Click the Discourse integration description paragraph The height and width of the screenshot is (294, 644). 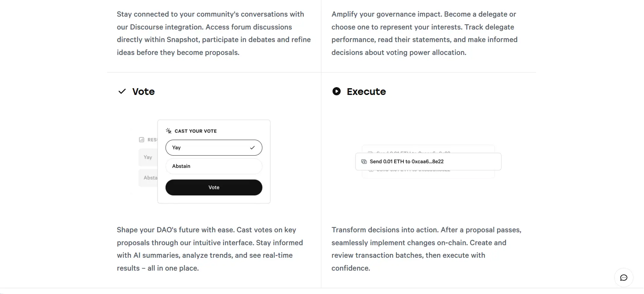(x=214, y=33)
